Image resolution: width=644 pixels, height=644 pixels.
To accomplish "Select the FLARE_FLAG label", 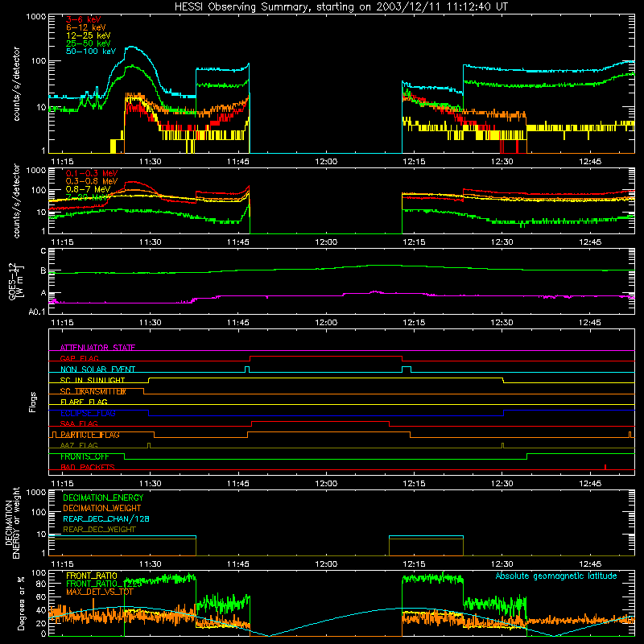I will tap(84, 402).
